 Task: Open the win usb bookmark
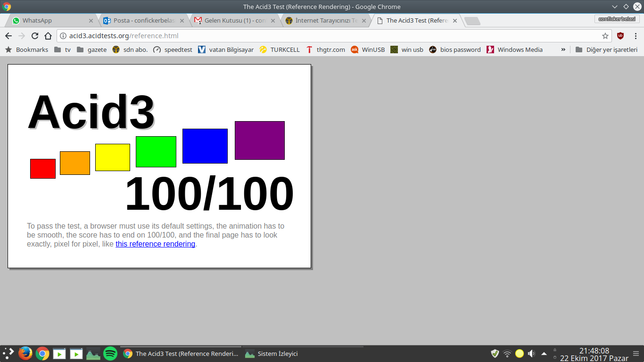tap(407, 49)
